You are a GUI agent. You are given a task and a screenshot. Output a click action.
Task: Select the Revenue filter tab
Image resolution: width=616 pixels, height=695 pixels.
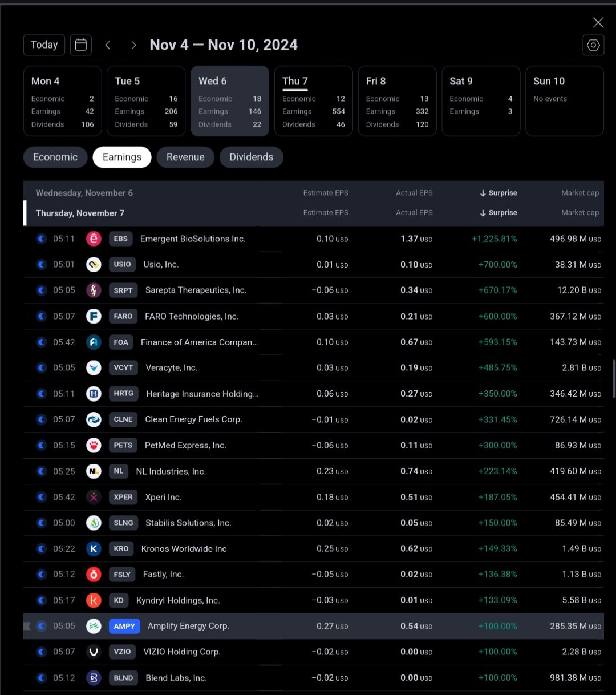point(185,157)
